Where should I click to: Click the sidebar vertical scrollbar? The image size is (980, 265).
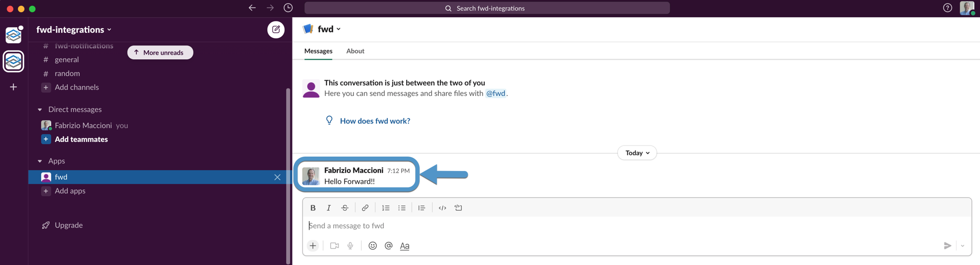coord(288,176)
